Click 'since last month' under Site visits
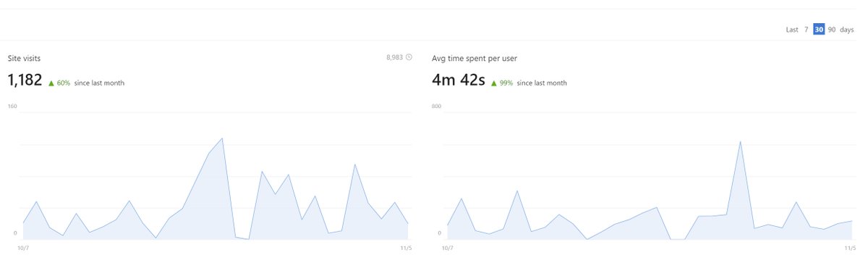868x271 pixels. [x=99, y=83]
